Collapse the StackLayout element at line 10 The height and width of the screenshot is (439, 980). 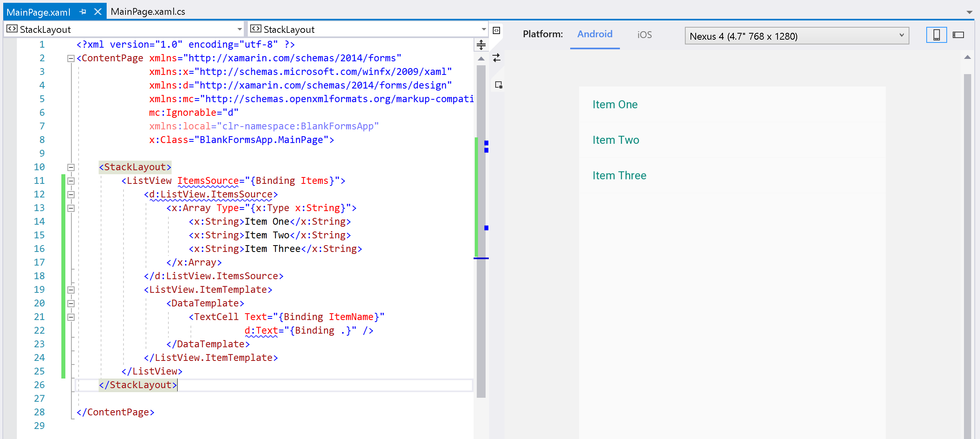point(71,167)
